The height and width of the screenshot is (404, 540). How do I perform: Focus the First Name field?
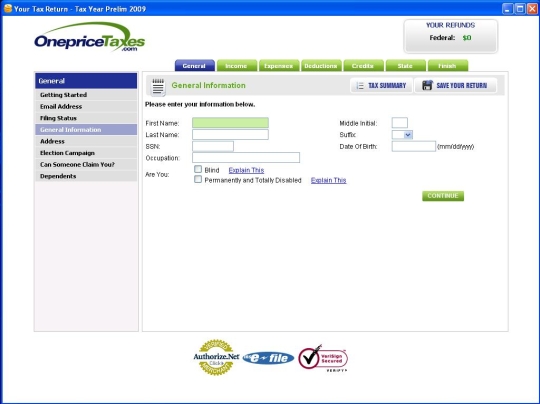pos(230,123)
